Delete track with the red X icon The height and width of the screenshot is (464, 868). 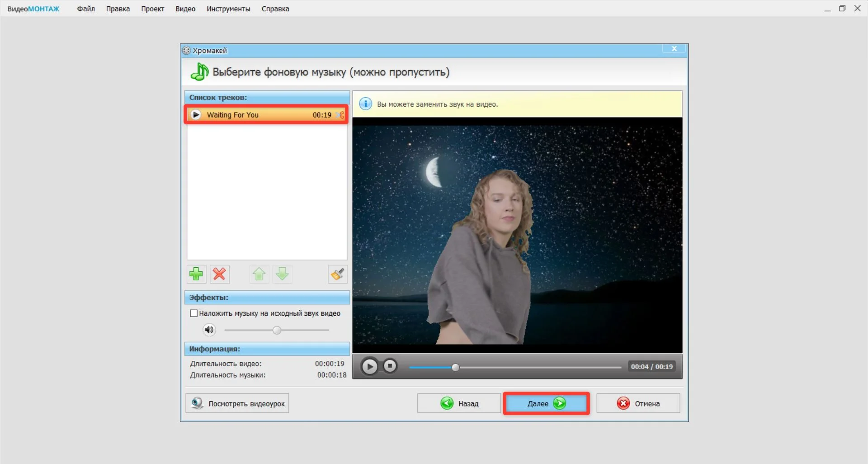pos(219,274)
